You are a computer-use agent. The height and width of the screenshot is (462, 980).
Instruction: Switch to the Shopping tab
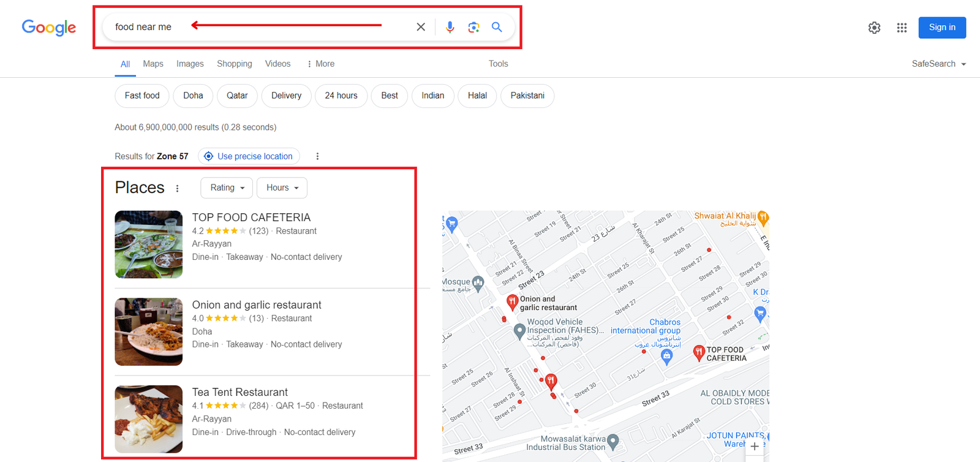(x=235, y=64)
